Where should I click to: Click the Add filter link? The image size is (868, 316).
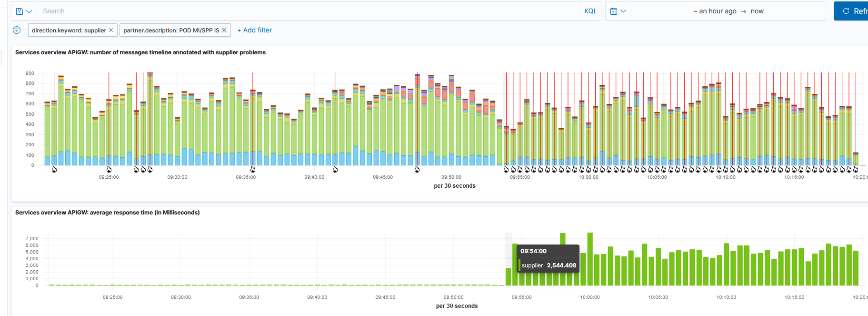255,30
